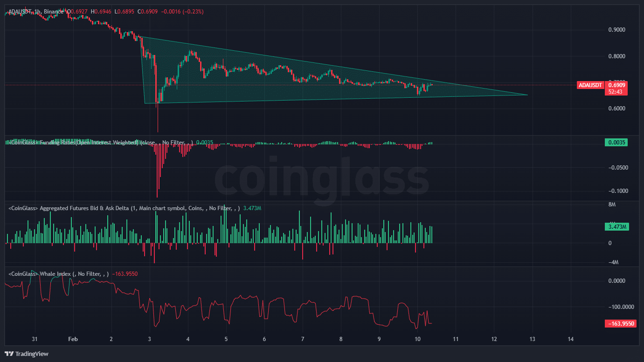Click the red −163.9550 axis label
The height and width of the screenshot is (362, 644).
pos(621,323)
